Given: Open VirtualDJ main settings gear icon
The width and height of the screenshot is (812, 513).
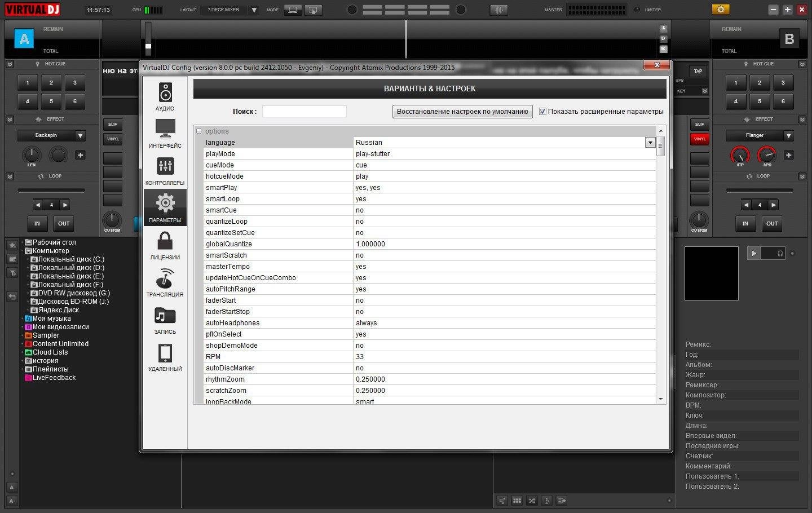Looking at the screenshot, I should click(721, 10).
